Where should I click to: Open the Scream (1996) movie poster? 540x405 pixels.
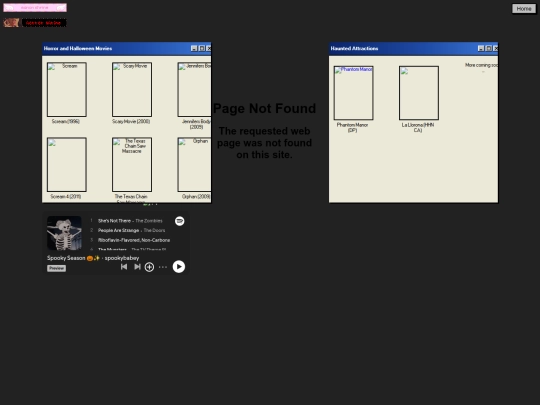(66, 90)
